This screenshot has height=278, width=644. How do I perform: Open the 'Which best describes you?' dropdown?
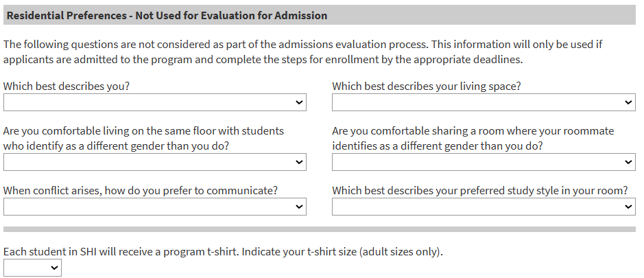click(x=154, y=102)
